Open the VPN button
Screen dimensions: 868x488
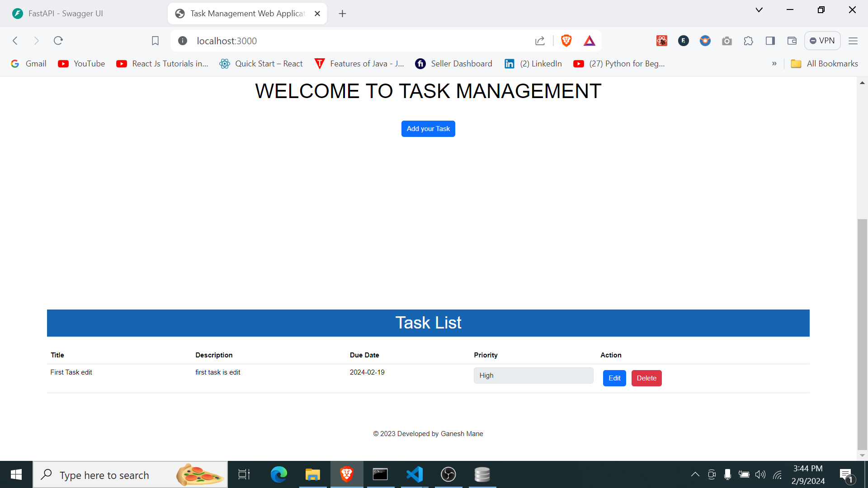point(822,41)
